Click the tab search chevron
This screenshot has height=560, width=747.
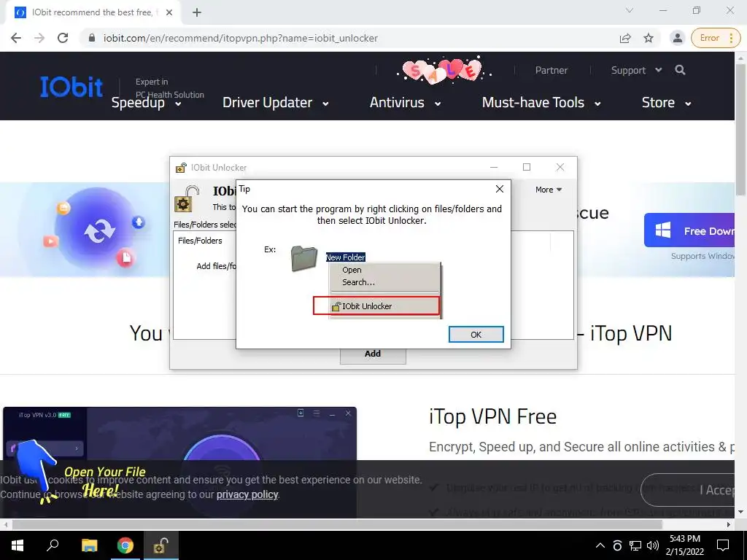tap(630, 10)
